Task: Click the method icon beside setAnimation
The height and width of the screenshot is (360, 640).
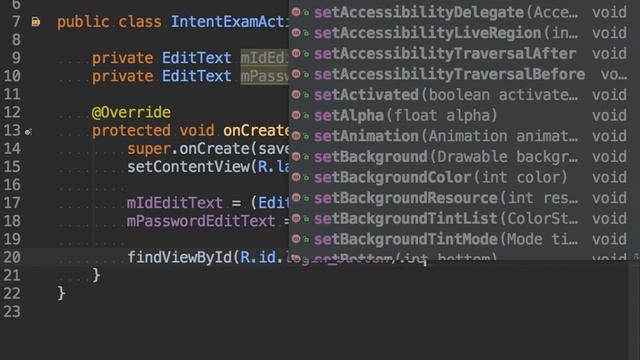Action: (x=296, y=136)
